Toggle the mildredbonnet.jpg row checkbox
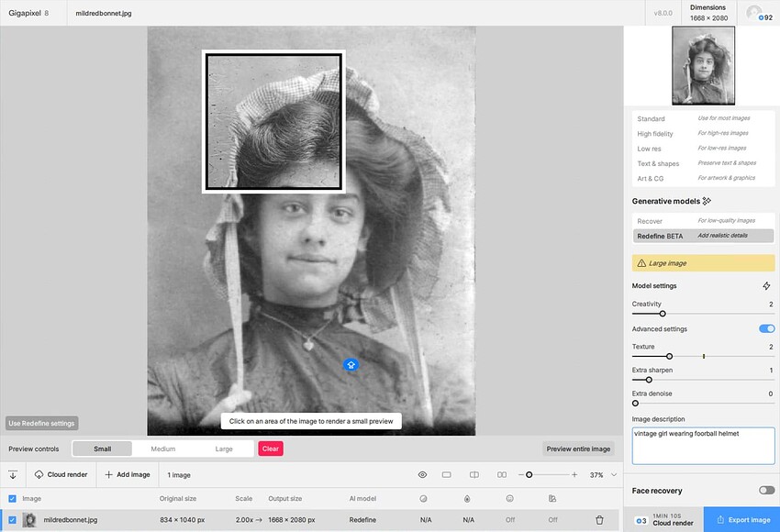 tap(13, 520)
